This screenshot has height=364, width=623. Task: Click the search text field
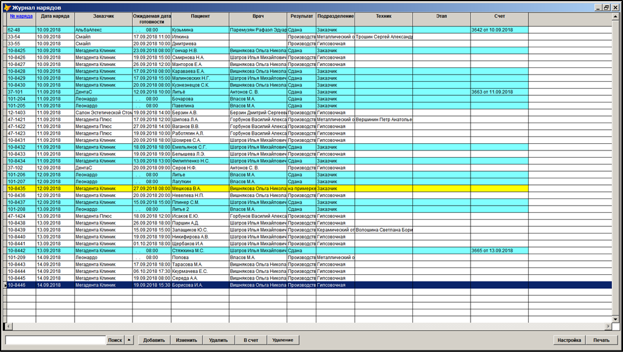[x=55, y=340]
